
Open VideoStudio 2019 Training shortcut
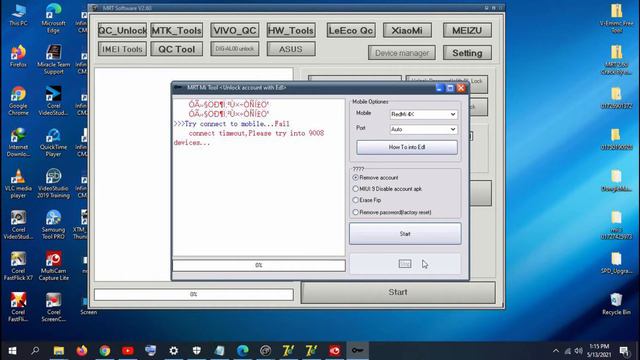[x=53, y=183]
